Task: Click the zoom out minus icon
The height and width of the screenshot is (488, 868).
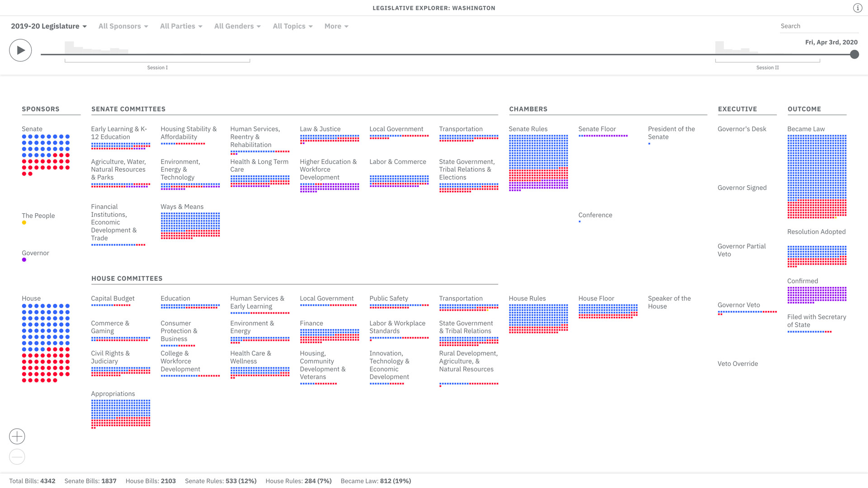Action: pos(17,457)
